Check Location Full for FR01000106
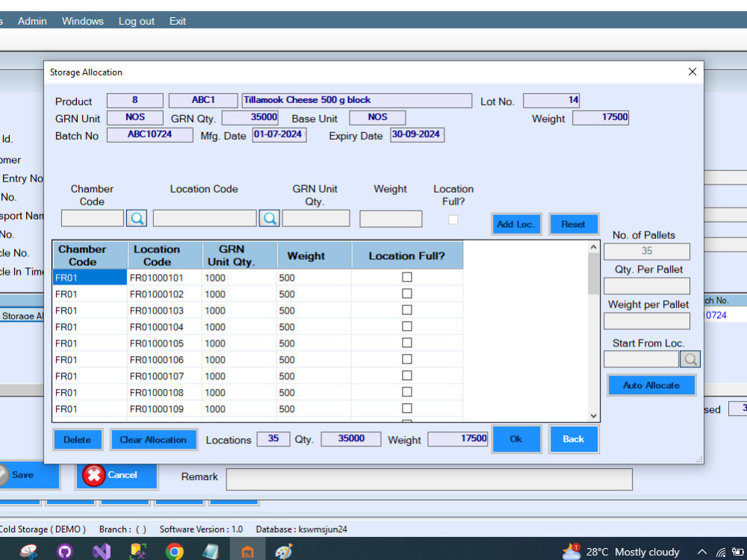The height and width of the screenshot is (560, 747). 407,359
